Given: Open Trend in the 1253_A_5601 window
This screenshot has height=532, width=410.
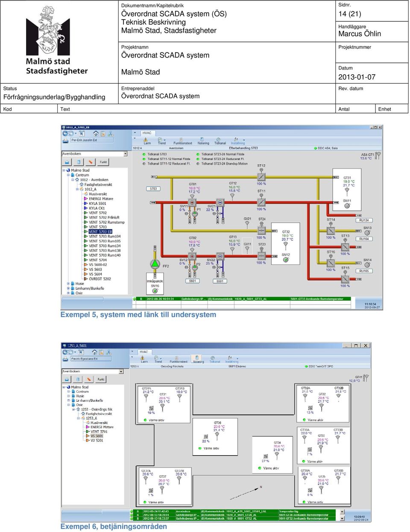Looking at the screenshot, I should [158, 359].
